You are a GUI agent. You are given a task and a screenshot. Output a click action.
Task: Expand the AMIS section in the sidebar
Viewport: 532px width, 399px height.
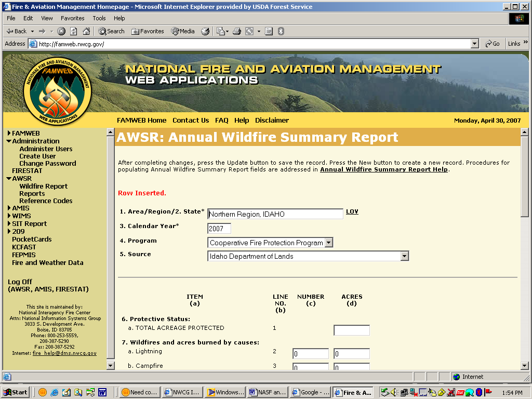[9, 208]
